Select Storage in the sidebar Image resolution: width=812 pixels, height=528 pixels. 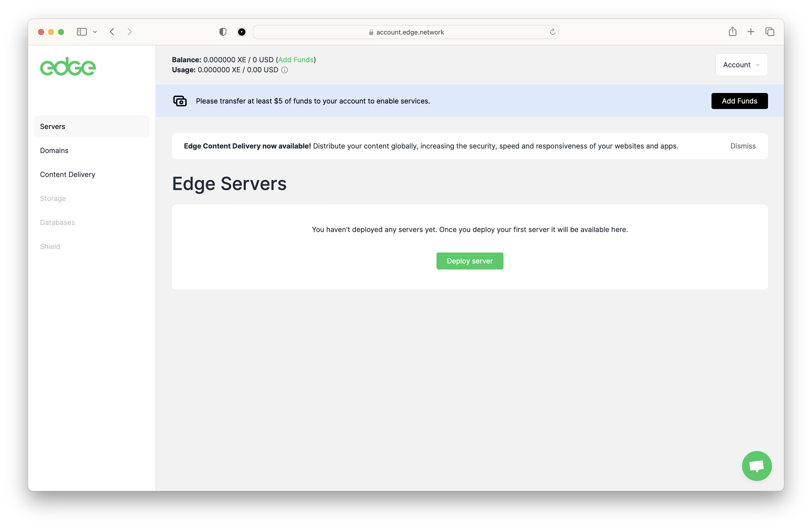pos(53,198)
